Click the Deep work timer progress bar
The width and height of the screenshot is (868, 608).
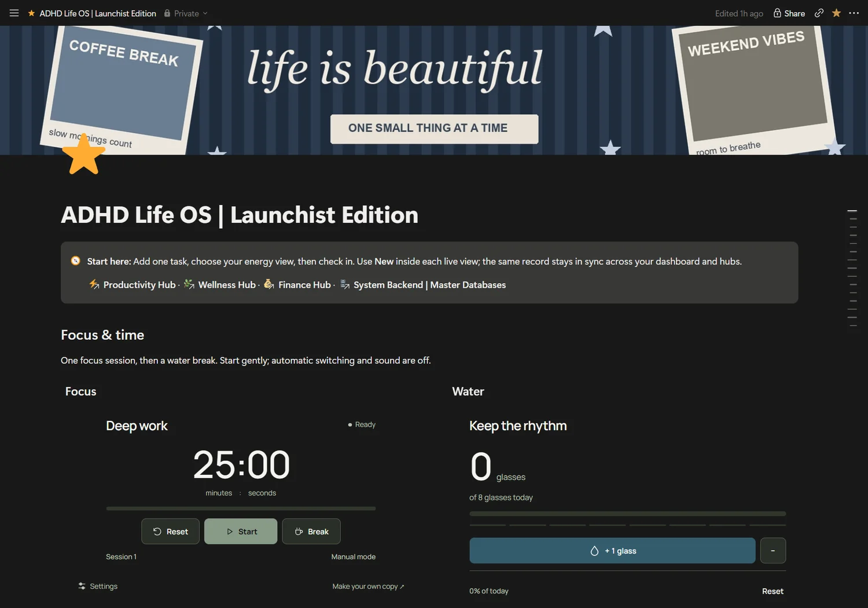tap(241, 508)
